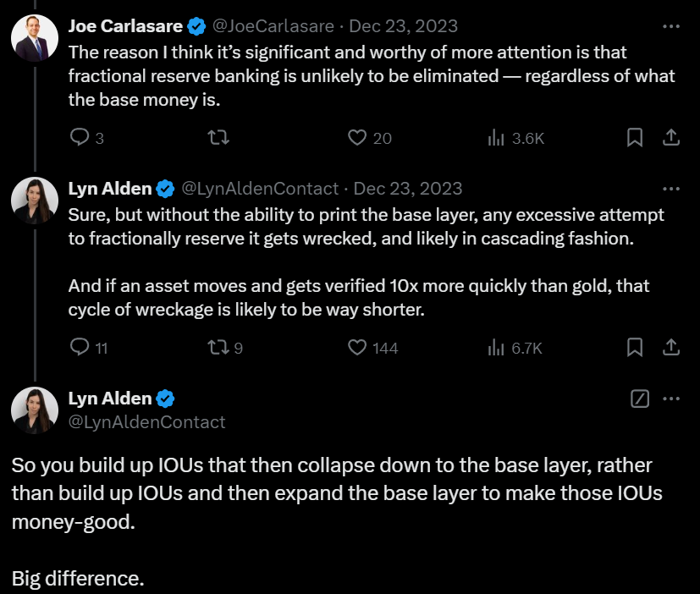700x594 pixels.
Task: Bookmark Joe Carlasare's tweet
Action: (634, 137)
